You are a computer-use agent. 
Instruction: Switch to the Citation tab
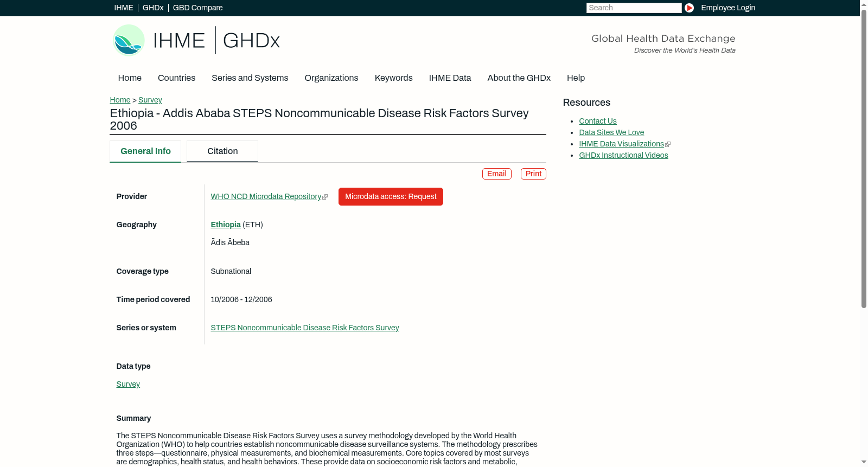222,151
